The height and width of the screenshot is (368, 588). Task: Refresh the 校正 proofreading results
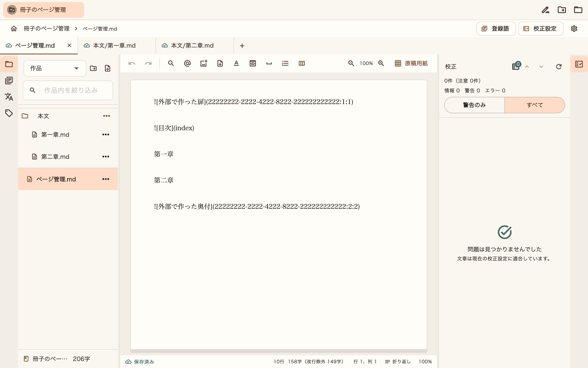[x=559, y=67]
